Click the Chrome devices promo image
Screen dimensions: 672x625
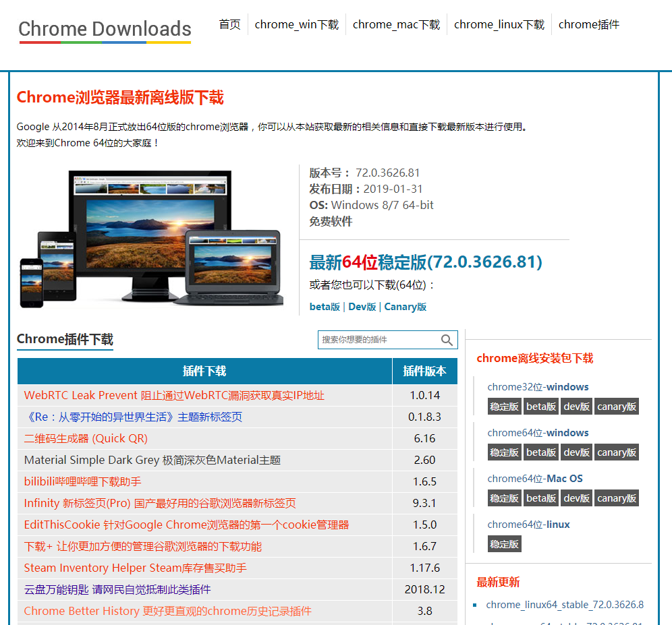click(x=151, y=239)
